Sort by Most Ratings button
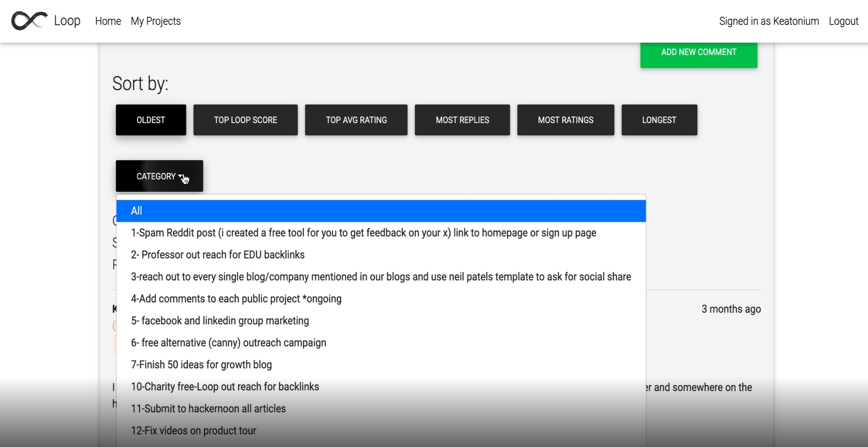 [x=565, y=120]
